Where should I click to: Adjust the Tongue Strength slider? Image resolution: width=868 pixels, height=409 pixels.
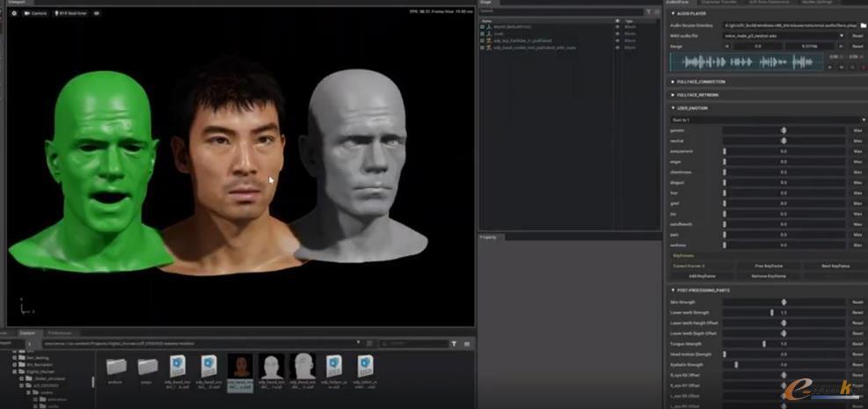click(x=784, y=344)
